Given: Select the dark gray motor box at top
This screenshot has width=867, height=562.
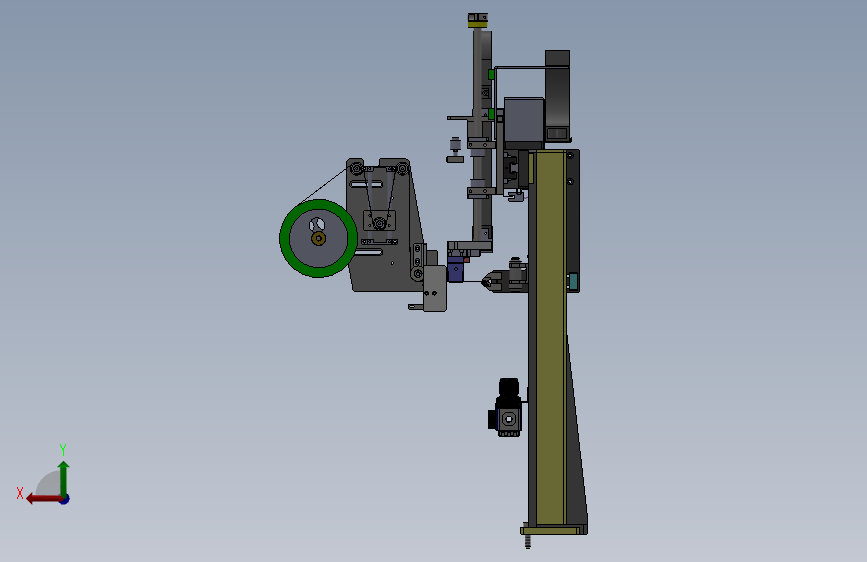Looking at the screenshot, I should click(x=524, y=123).
